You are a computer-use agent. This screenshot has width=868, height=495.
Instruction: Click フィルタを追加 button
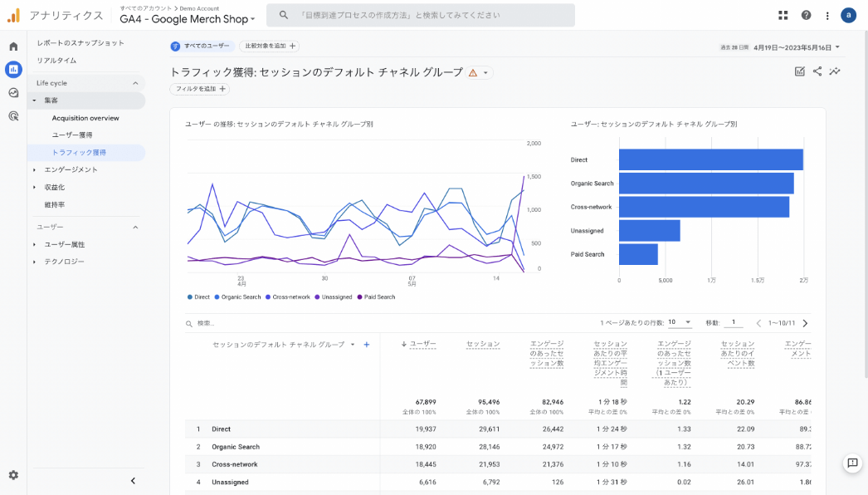[x=200, y=89]
